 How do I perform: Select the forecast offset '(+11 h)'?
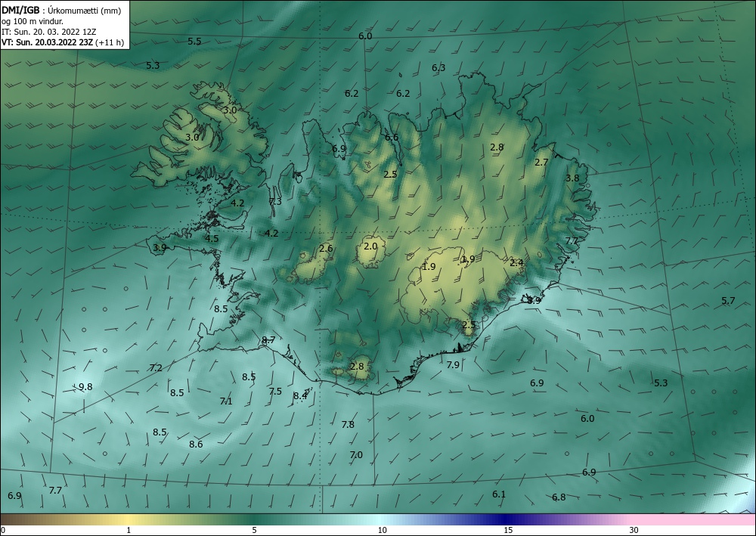coord(110,42)
